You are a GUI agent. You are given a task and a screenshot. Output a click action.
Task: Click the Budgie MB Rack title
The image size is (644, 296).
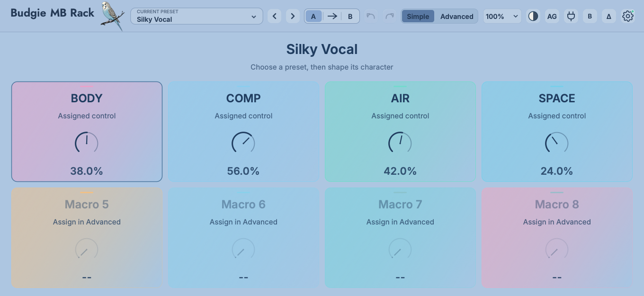[53, 13]
